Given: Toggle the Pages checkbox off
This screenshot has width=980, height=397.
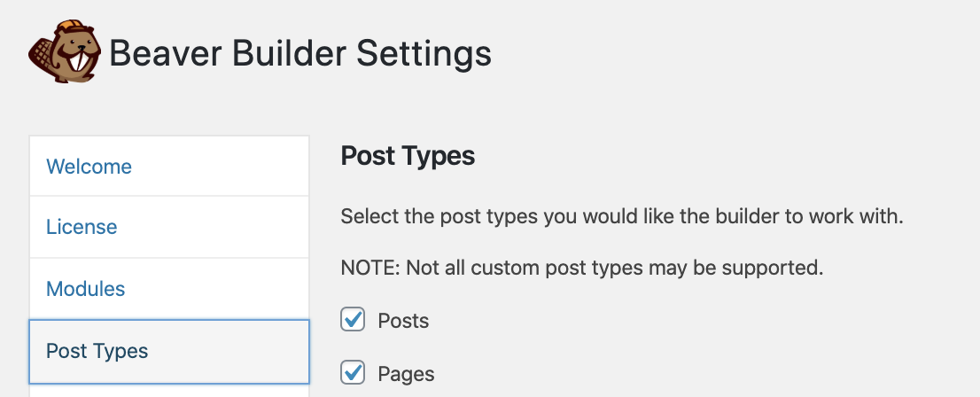Looking at the screenshot, I should [x=354, y=372].
